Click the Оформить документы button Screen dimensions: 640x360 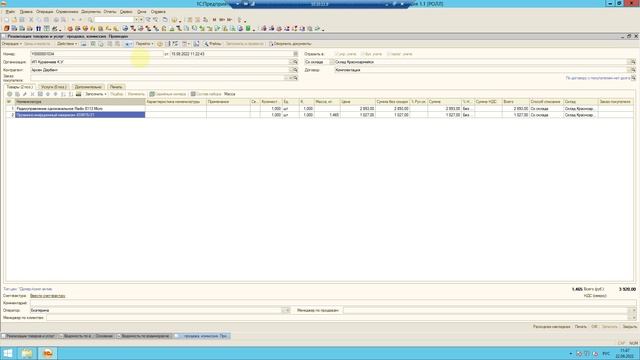[290, 44]
